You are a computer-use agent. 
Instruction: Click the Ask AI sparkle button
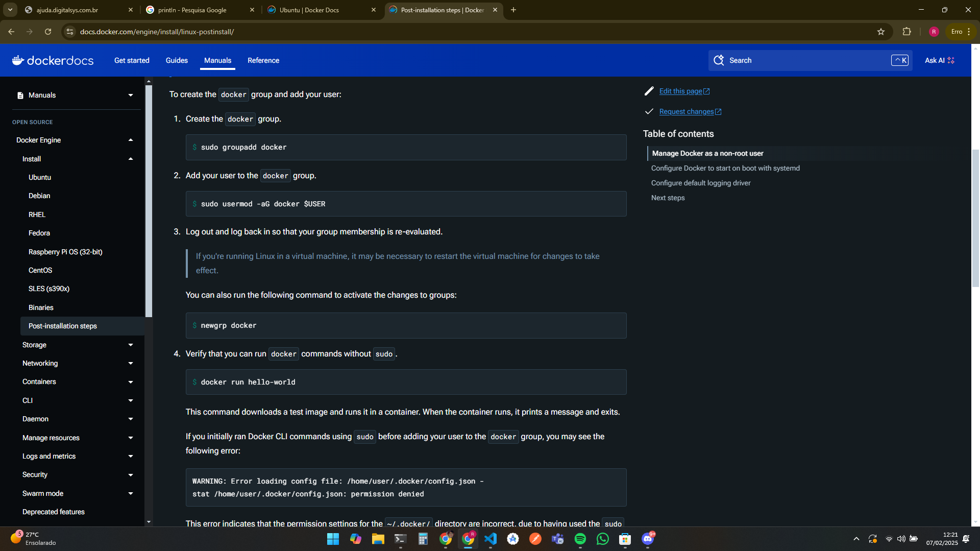939,60
